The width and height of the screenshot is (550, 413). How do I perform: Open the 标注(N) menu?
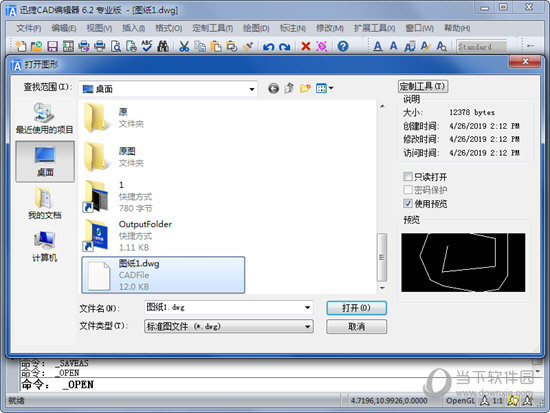293,28
